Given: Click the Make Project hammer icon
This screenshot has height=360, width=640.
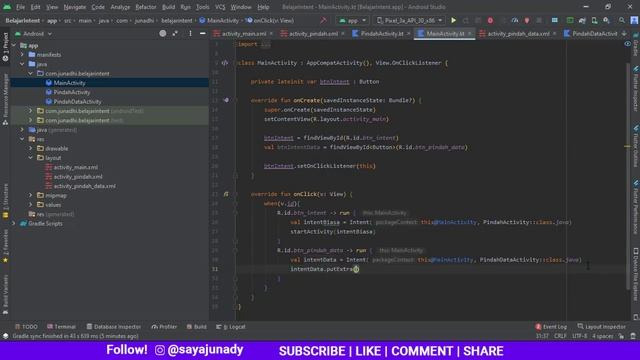Looking at the screenshot, I should [x=323, y=20].
